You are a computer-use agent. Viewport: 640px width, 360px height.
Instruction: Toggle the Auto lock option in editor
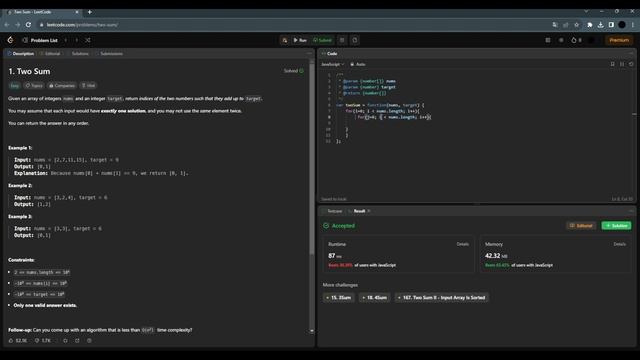(x=358, y=64)
